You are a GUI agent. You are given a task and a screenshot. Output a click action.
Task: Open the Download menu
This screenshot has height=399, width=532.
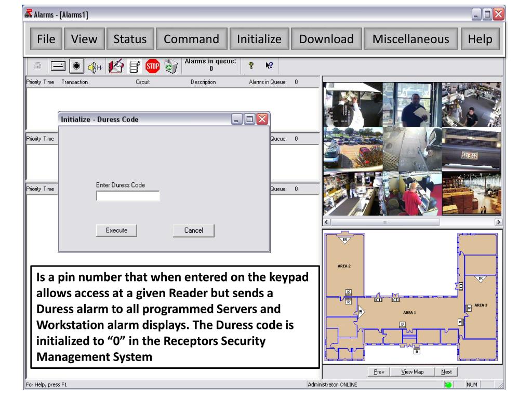point(326,39)
